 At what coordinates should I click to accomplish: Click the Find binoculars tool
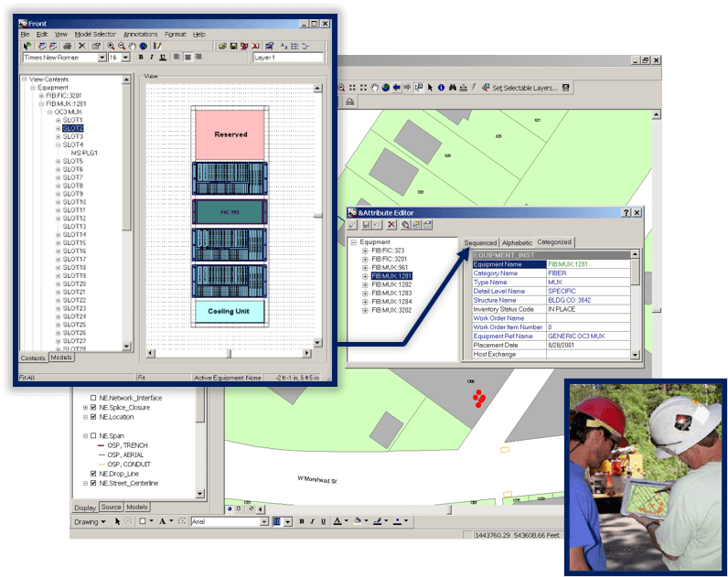[x=452, y=88]
